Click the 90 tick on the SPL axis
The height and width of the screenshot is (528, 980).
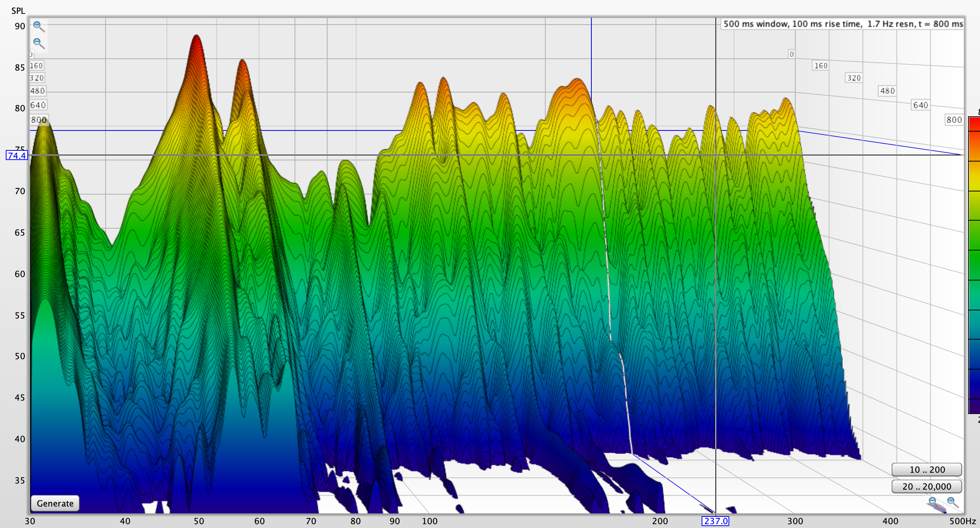pos(20,26)
